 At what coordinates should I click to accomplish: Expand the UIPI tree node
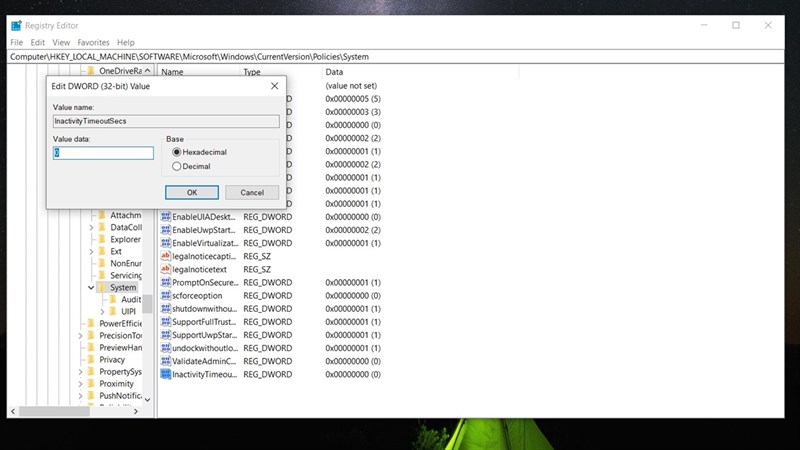pyautogui.click(x=102, y=311)
